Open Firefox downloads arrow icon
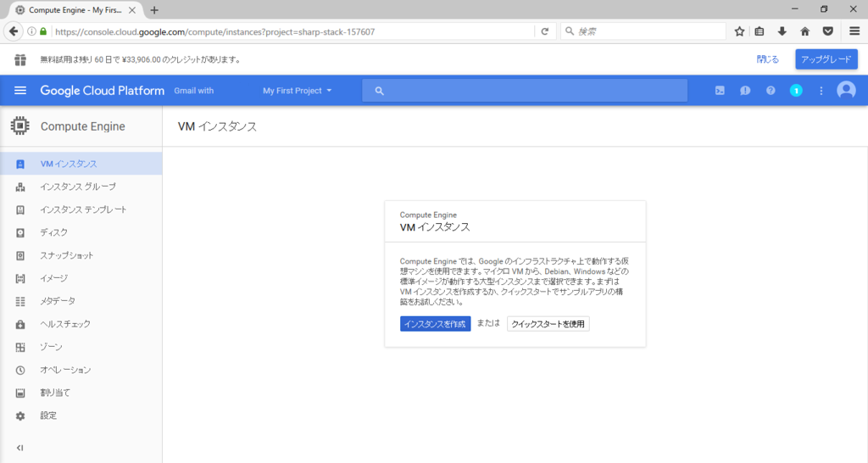Screen dimensions: 868x463 click(782, 31)
